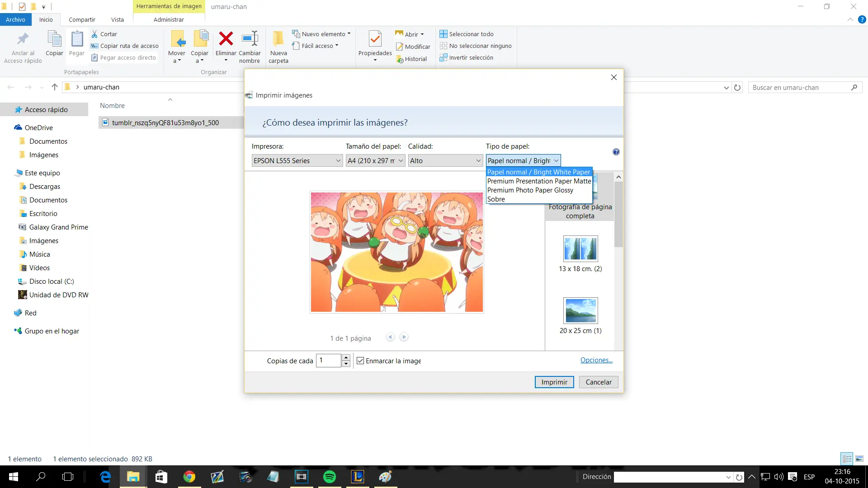Click the Propiedades icon

[x=375, y=39]
